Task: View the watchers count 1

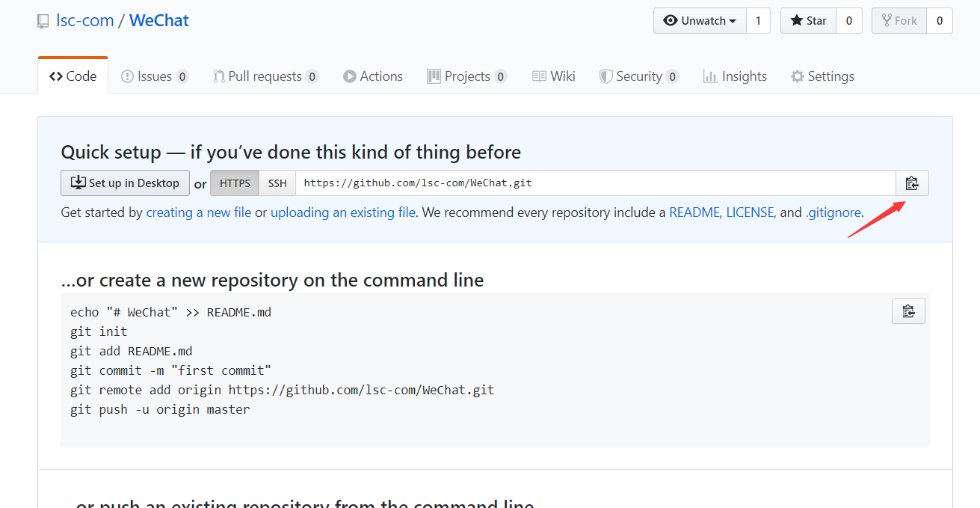Action: (x=758, y=21)
